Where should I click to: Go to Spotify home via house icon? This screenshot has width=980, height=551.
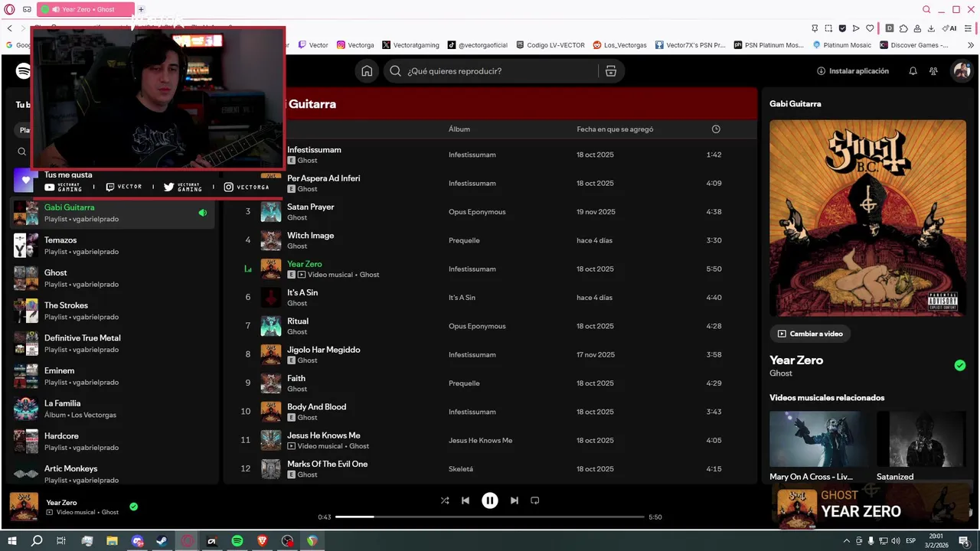coord(367,71)
